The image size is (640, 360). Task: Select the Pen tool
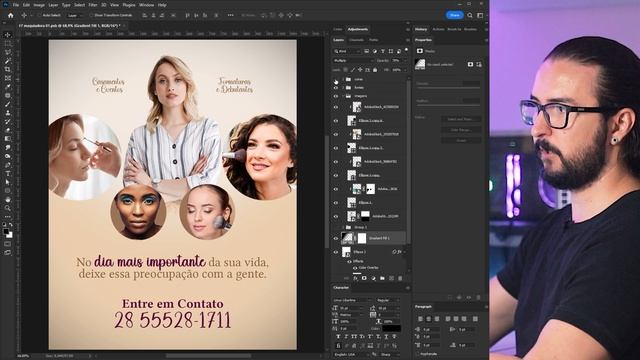click(7, 165)
